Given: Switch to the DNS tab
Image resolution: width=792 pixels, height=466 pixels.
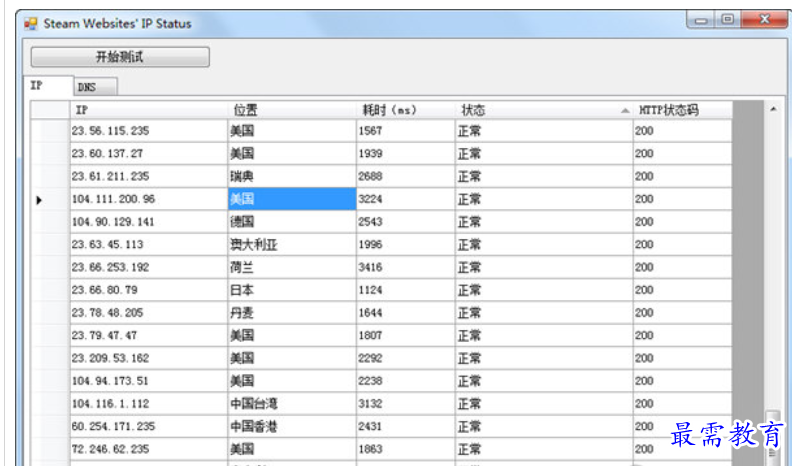Looking at the screenshot, I should click(95, 87).
